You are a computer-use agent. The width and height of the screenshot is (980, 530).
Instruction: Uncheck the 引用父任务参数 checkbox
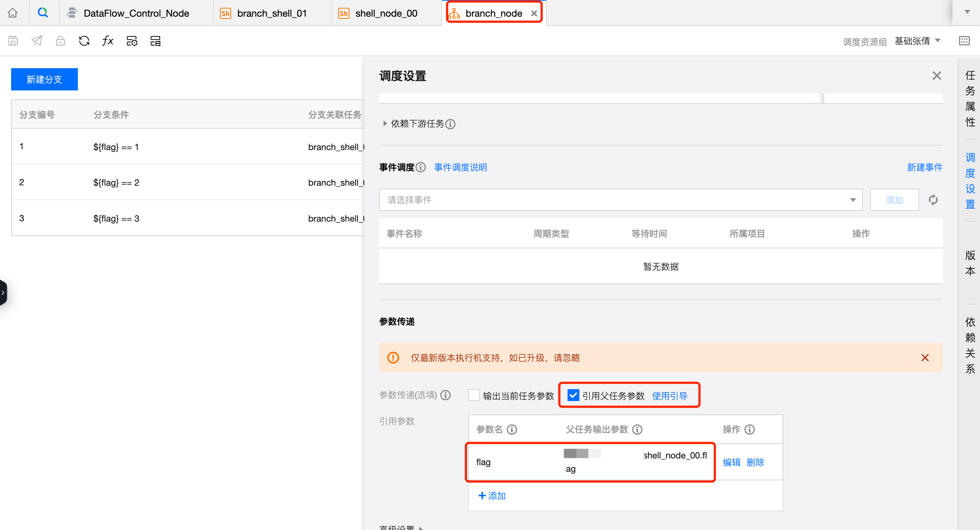click(573, 395)
